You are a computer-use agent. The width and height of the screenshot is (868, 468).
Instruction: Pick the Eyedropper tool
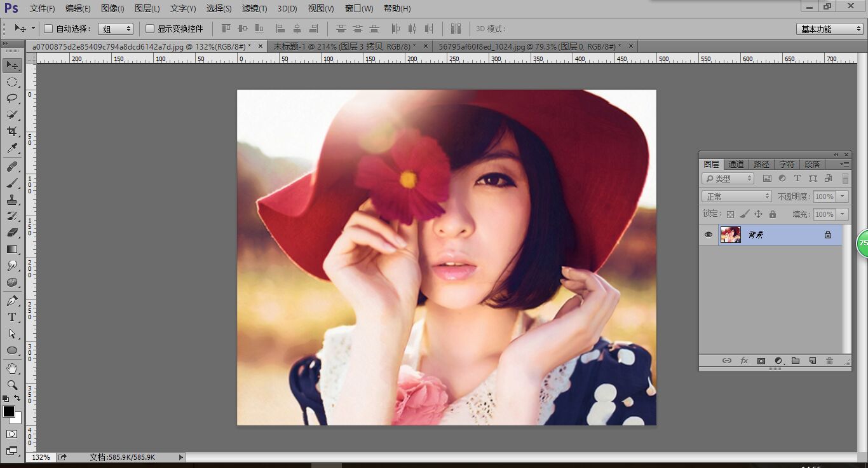click(11, 148)
